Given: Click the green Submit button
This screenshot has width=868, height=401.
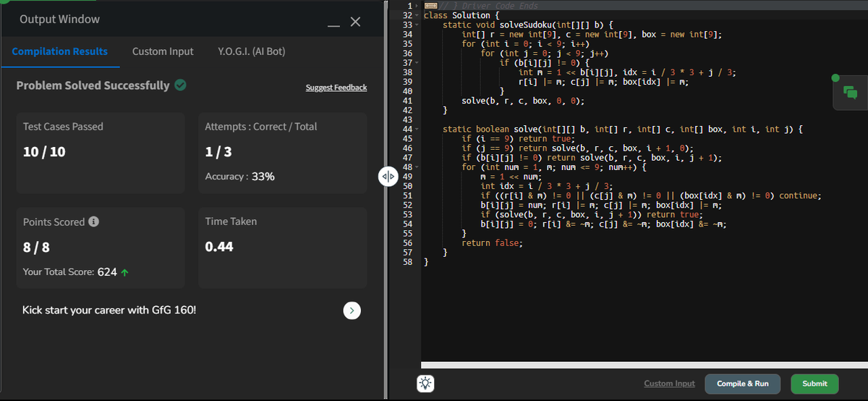Looking at the screenshot, I should [814, 384].
